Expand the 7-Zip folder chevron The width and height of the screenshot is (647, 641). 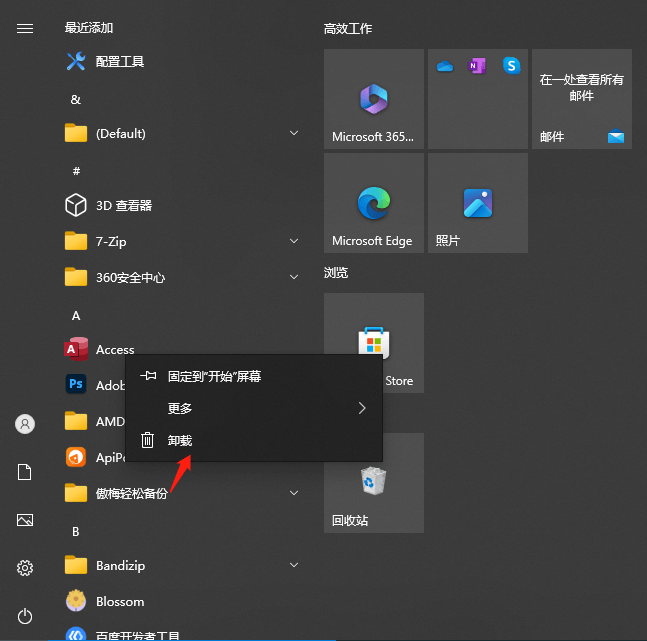point(294,241)
